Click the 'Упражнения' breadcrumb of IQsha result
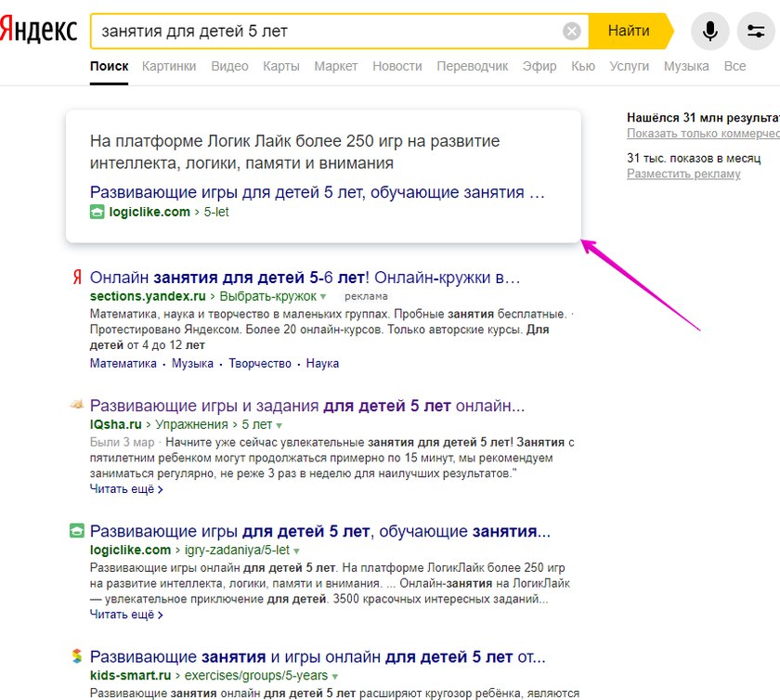Screen dimensions: 780x700 pos(191,424)
